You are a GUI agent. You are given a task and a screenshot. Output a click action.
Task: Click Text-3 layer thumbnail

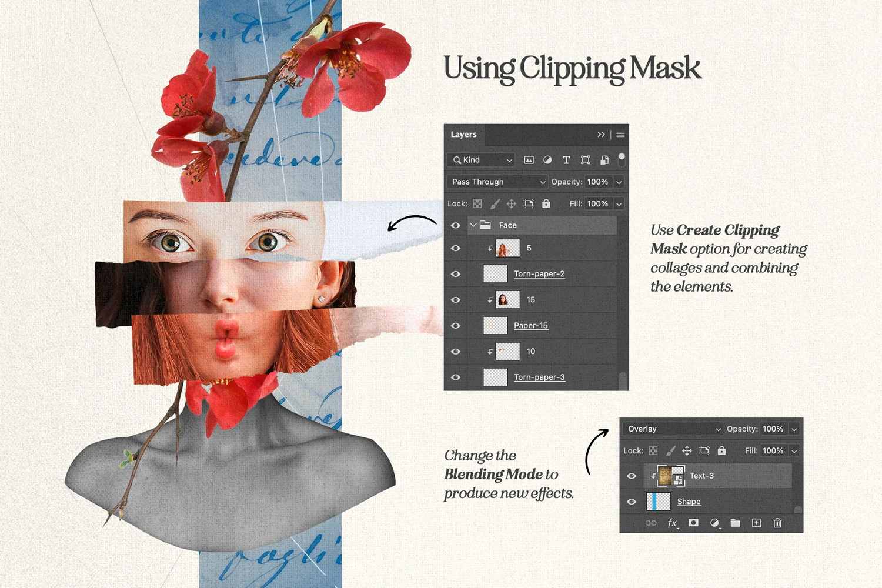[671, 476]
